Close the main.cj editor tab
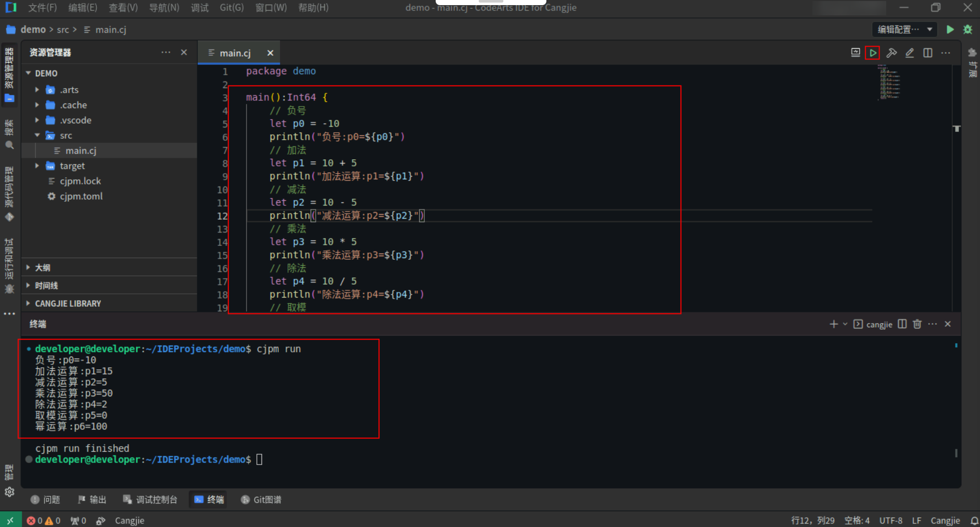The width and height of the screenshot is (980, 527). point(270,53)
